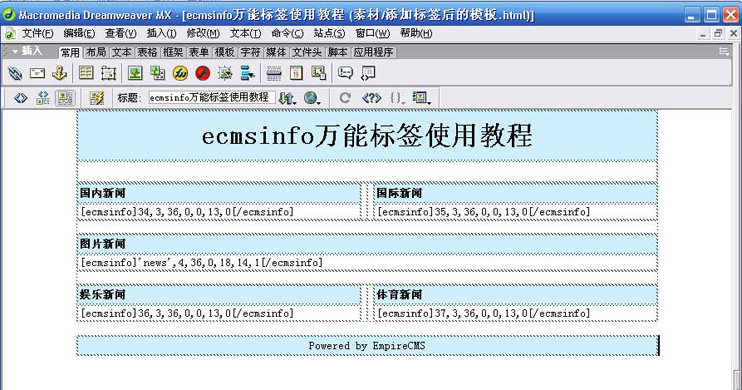742x390 pixels.
Task: Click the page heading ecmsinfo万能标签使用教程
Action: click(367, 136)
